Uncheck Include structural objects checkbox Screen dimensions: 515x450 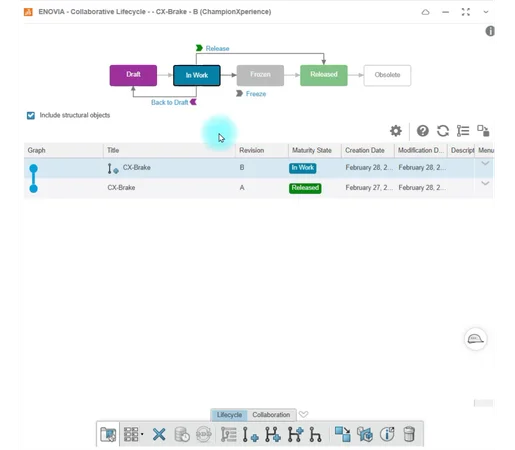pyautogui.click(x=31, y=115)
